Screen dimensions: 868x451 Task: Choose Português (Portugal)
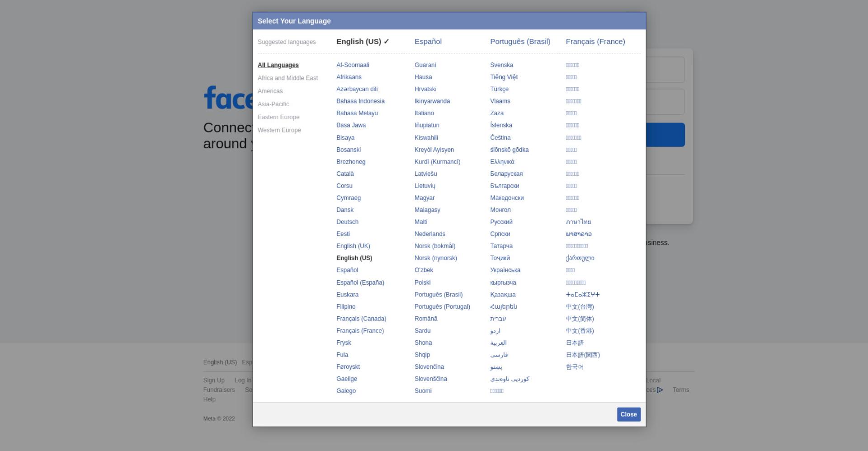tap(442, 307)
